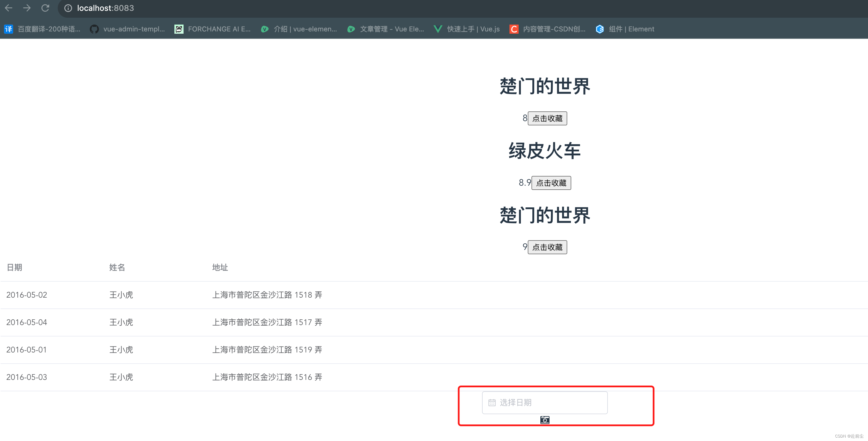This screenshot has height=441, width=868.
Task: Click date cell 2016-05-03
Action: (x=27, y=377)
